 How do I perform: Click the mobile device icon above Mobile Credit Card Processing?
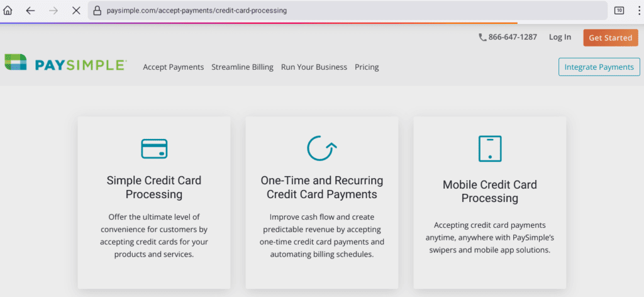pyautogui.click(x=490, y=149)
